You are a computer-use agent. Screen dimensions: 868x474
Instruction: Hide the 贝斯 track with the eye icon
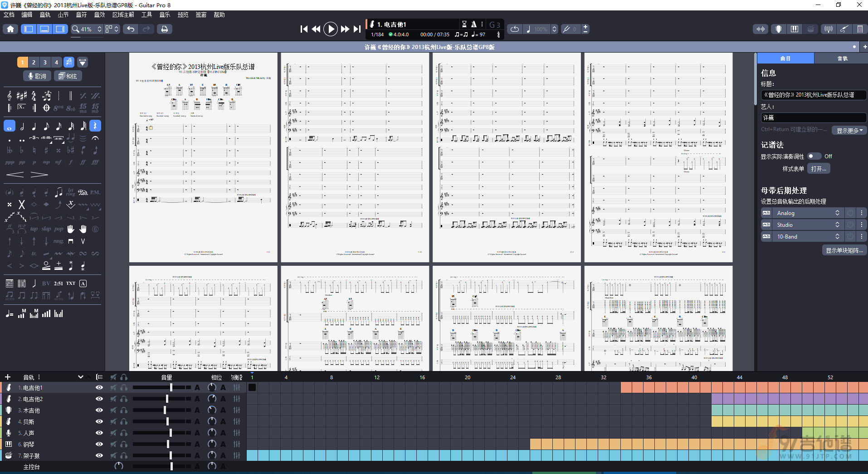point(99,422)
